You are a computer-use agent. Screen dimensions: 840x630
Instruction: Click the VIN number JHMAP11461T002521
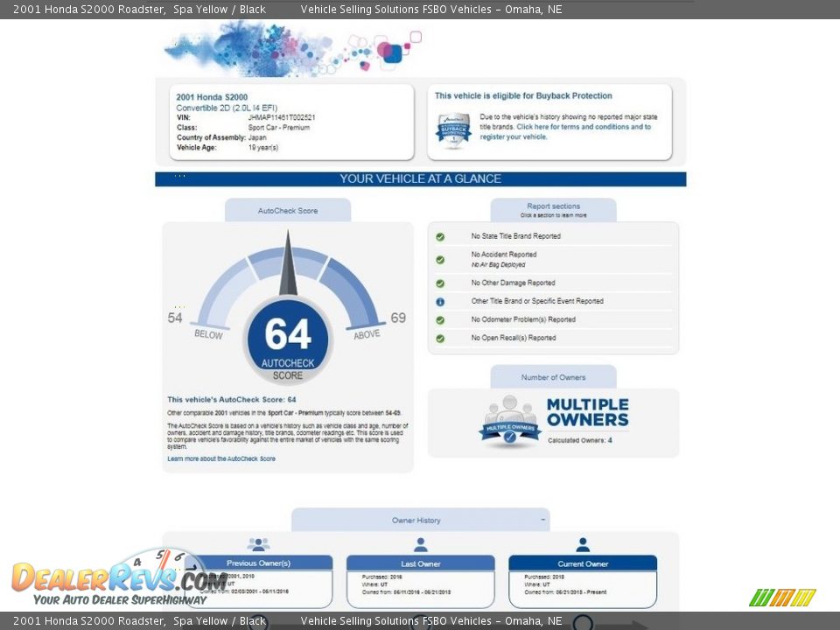point(282,117)
